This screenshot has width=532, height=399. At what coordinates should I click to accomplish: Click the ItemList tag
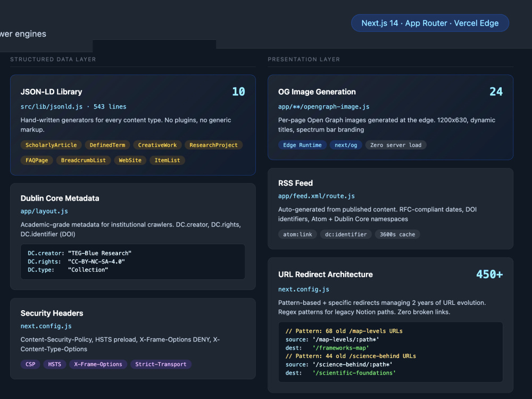pos(167,160)
